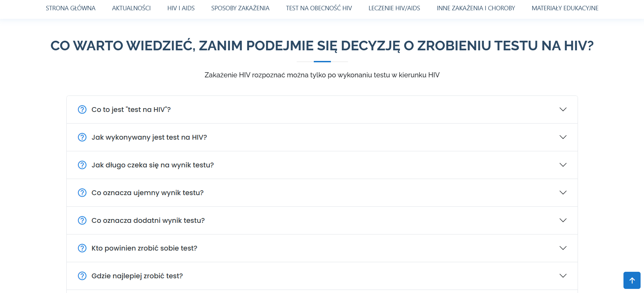Click question icon beside 'Jak wykonywany jest test na HIV?'
This screenshot has height=293, width=644.
[x=82, y=137]
